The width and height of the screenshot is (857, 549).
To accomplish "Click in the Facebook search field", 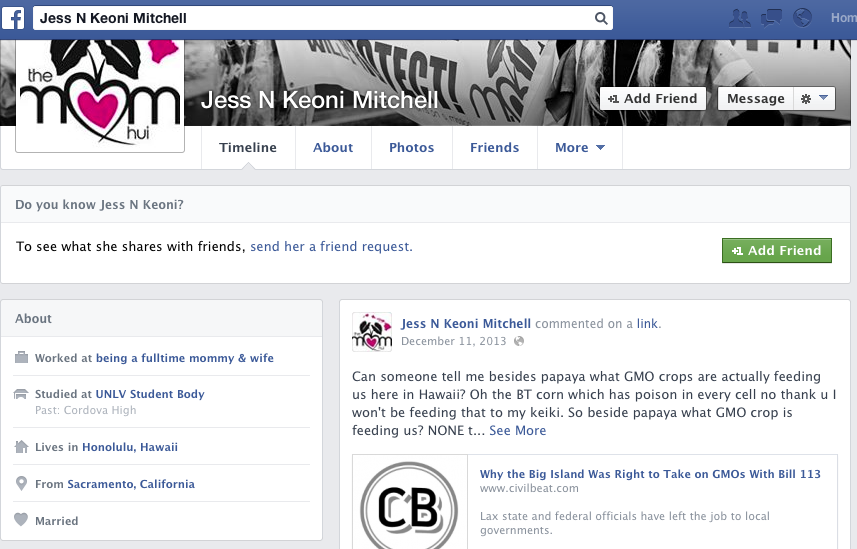I will point(314,18).
